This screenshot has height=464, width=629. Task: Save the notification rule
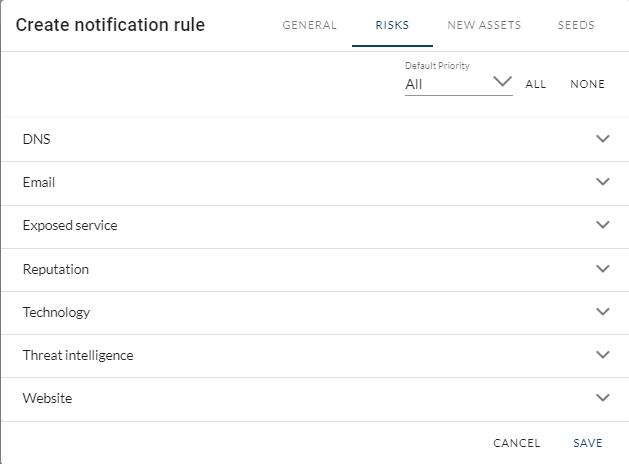coord(588,443)
